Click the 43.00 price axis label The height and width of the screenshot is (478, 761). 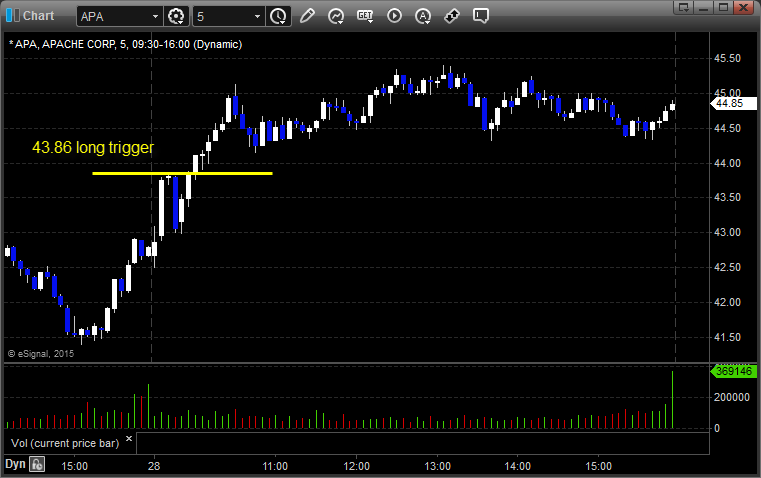pos(728,232)
